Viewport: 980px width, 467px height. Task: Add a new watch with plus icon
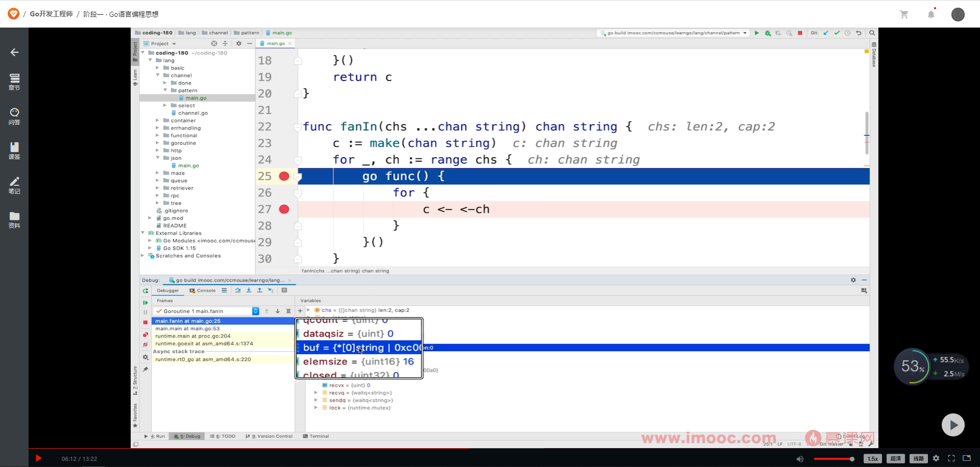tap(300, 310)
